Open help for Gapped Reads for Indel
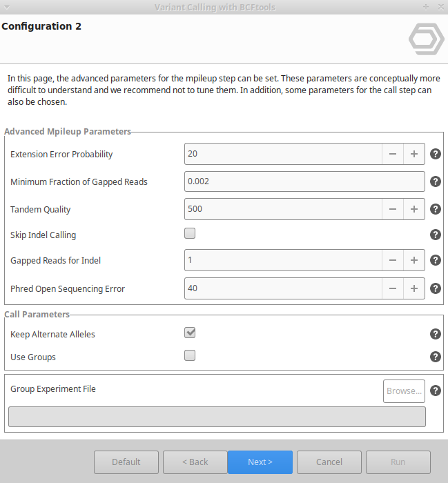Image resolution: width=448 pixels, height=483 pixels. (436, 260)
